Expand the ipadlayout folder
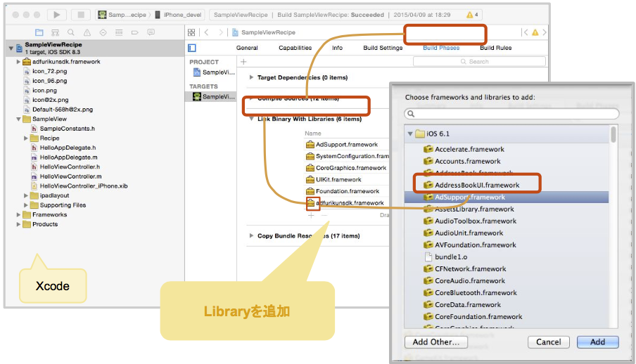This screenshot has width=636, height=364. (x=26, y=195)
